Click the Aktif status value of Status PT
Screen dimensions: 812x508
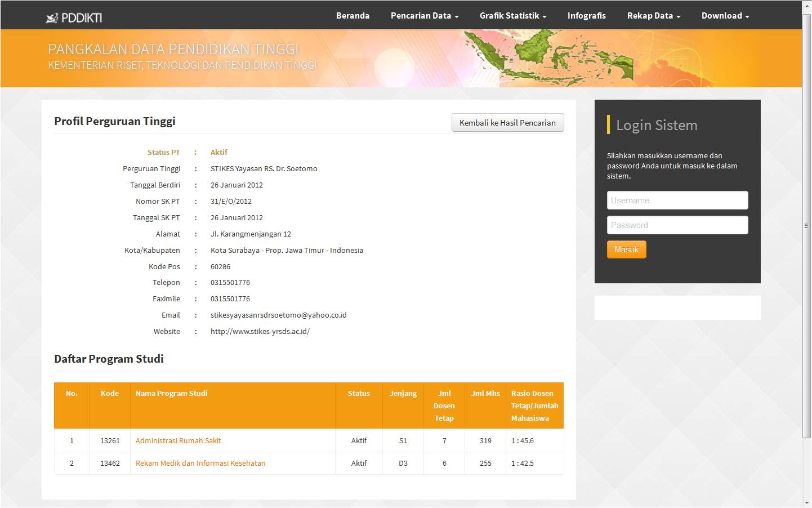click(219, 153)
